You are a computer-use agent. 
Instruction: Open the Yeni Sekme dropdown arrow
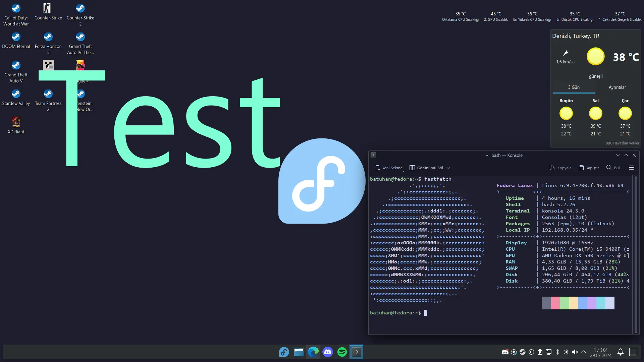tap(403, 171)
